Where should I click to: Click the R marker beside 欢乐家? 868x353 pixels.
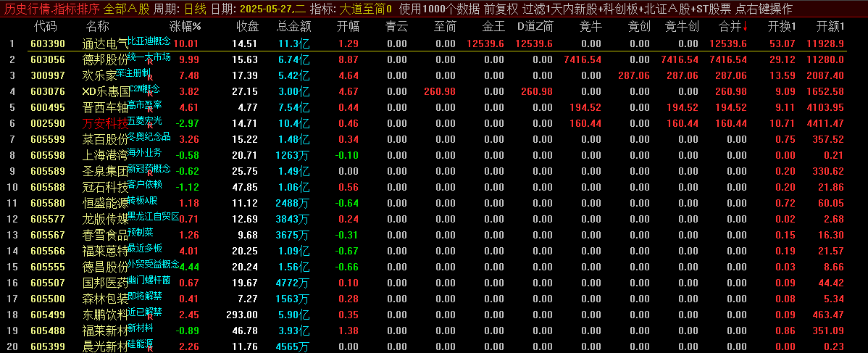point(149,78)
